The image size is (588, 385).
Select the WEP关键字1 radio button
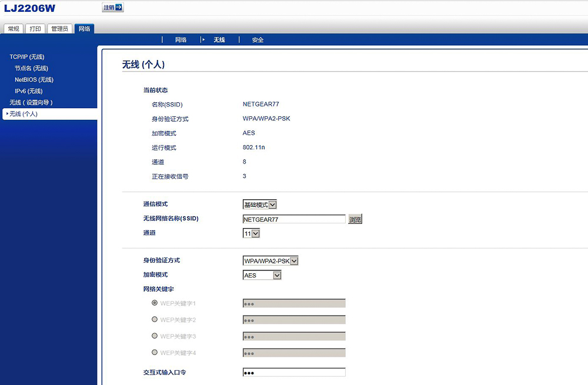click(154, 303)
